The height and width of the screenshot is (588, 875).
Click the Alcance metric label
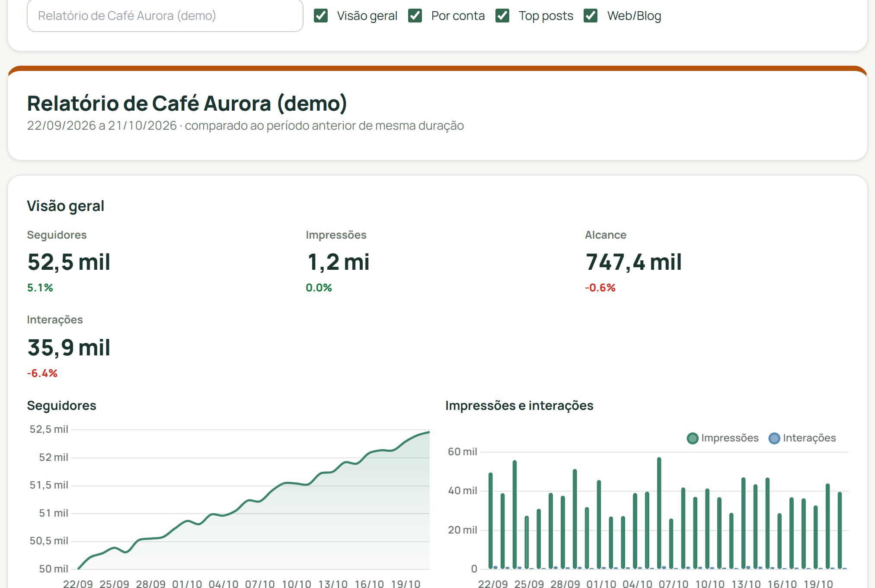[x=605, y=235]
